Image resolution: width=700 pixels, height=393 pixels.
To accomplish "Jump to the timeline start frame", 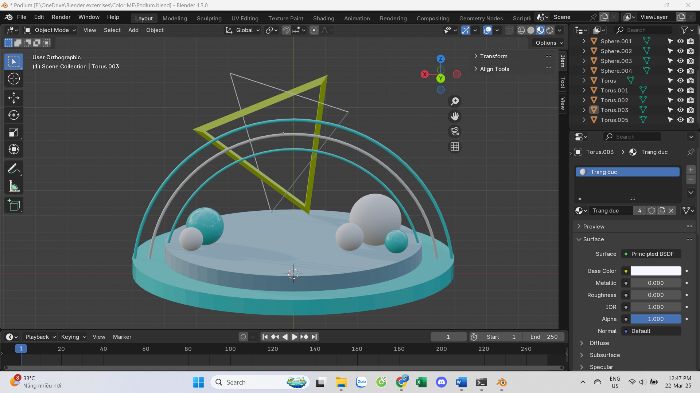I will 265,337.
